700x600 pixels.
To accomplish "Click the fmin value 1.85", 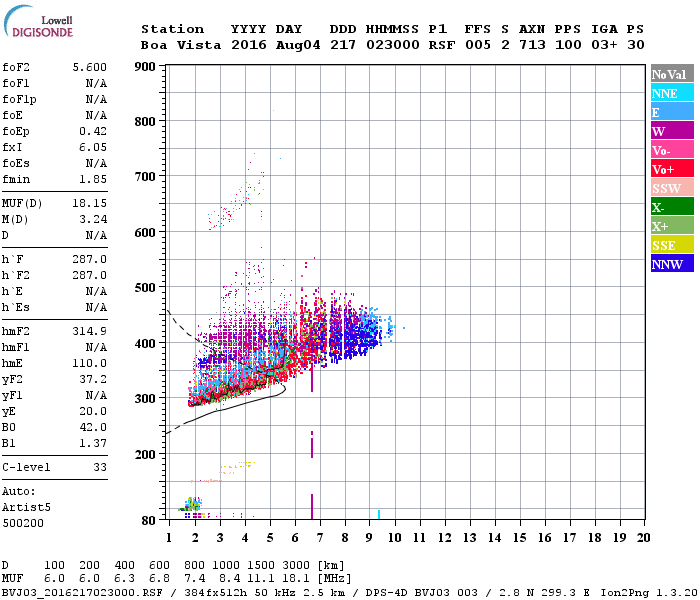I will click(93, 179).
